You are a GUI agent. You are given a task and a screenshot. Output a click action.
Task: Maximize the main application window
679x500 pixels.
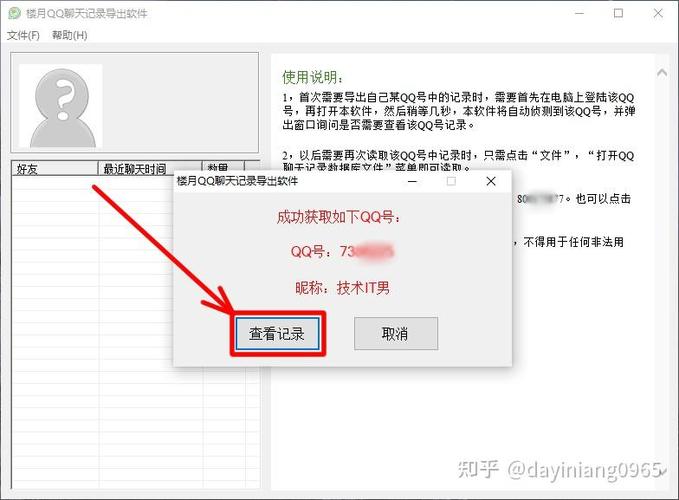tap(618, 13)
